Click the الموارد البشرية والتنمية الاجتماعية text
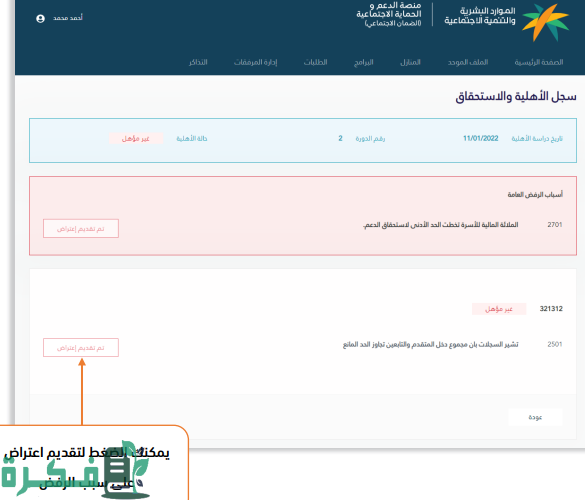Image resolution: width=585 pixels, height=500 pixels. tap(480, 16)
